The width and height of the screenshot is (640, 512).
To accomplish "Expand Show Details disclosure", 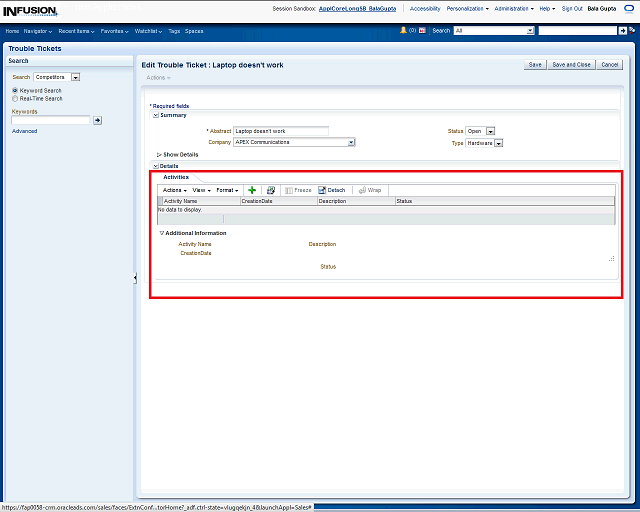I will 159,155.
